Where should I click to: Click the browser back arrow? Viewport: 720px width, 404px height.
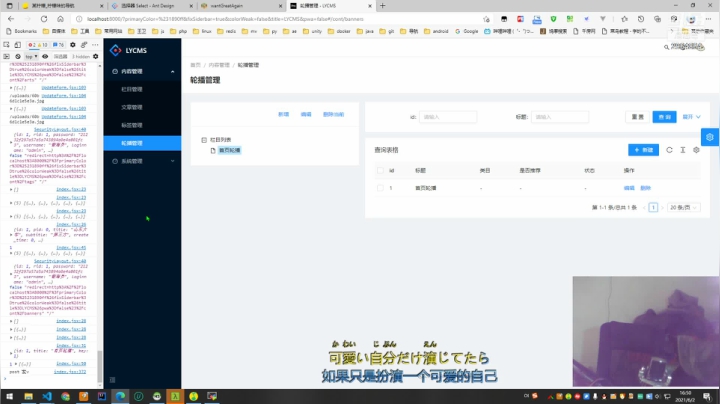pyautogui.click(x=11, y=19)
